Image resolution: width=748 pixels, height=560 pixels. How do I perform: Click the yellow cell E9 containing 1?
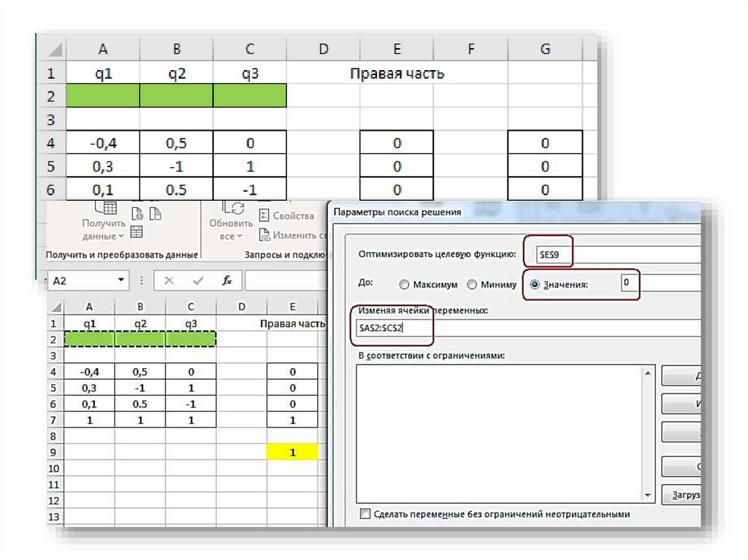[x=292, y=452]
